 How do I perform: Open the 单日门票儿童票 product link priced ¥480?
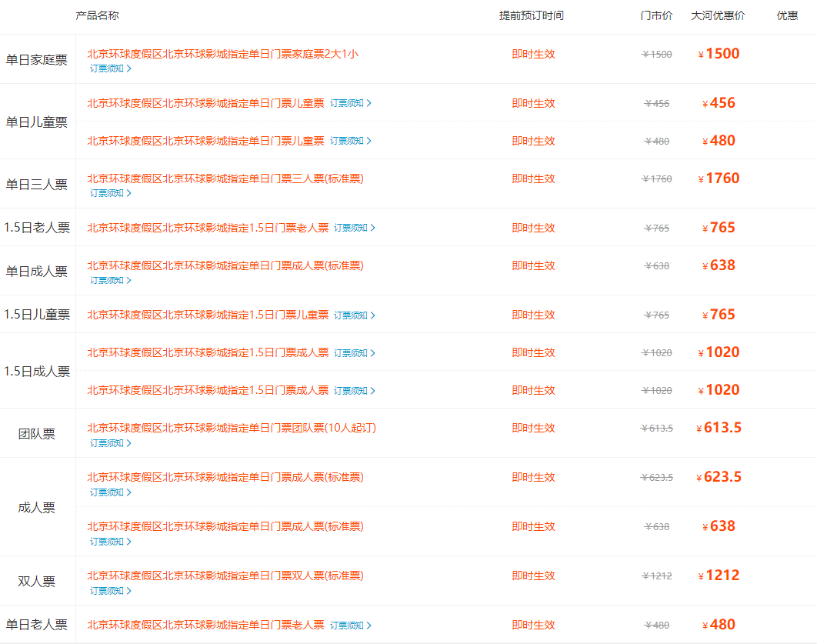click(x=206, y=141)
